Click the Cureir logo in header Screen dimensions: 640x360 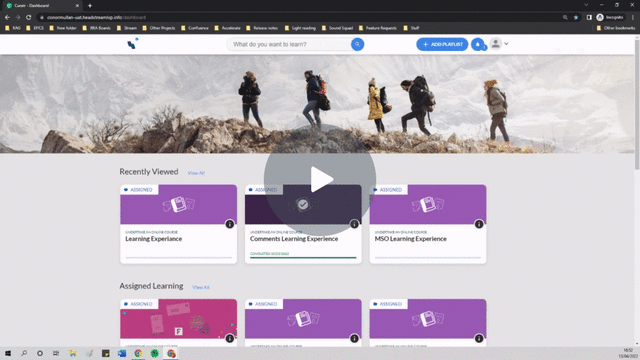tap(132, 44)
